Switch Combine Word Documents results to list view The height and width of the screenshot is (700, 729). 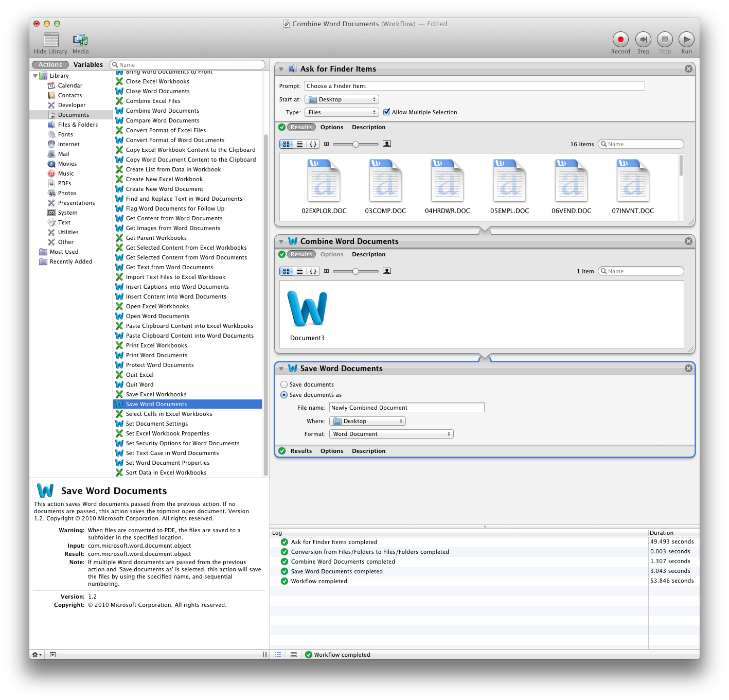point(300,271)
